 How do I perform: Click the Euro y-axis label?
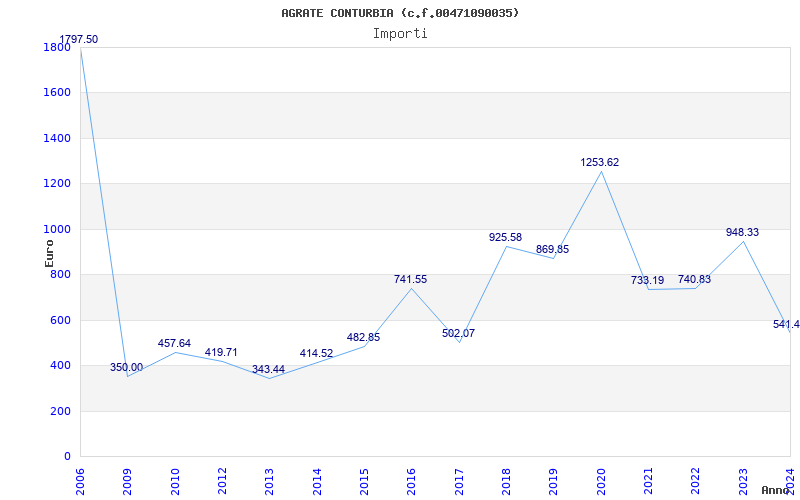[49, 252]
